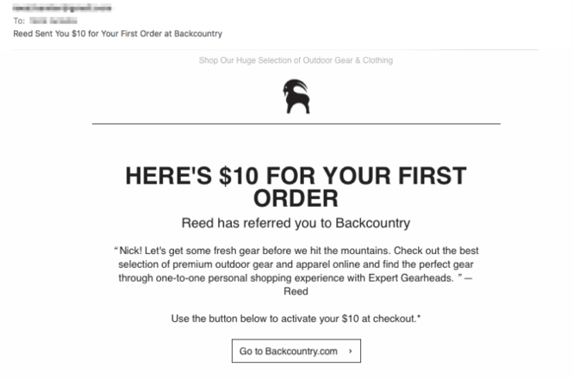Click the "To:" label in the header
Screen dimensions: 573x392
pyautogui.click(x=19, y=21)
